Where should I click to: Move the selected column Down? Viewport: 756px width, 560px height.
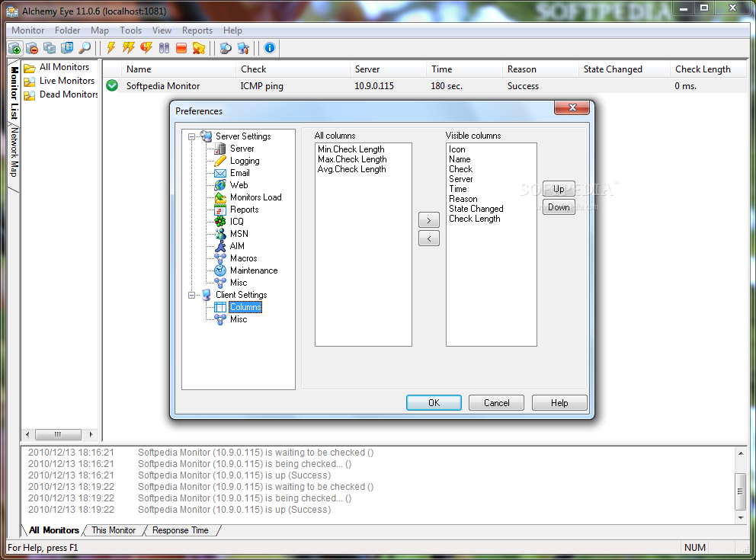pos(559,207)
